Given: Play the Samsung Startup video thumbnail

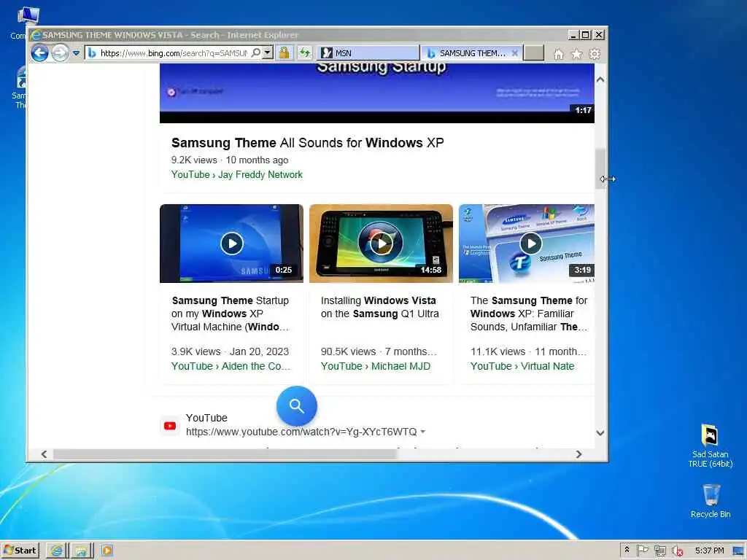Looking at the screenshot, I should pyautogui.click(x=377, y=93).
